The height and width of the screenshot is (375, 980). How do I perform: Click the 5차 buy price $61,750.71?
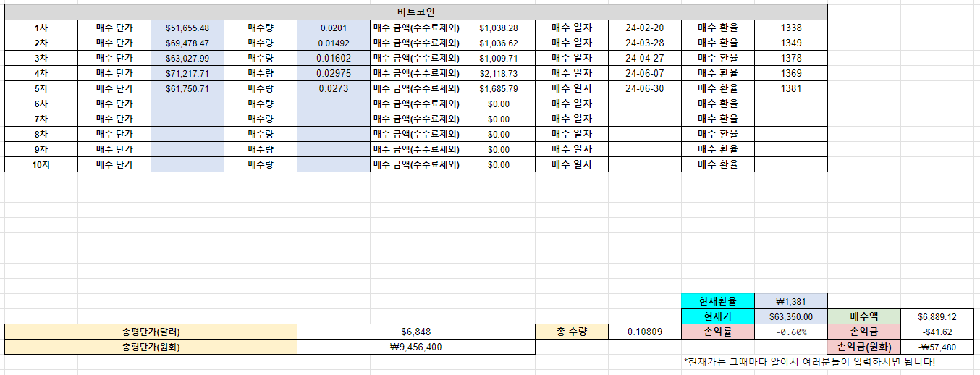[x=187, y=88]
